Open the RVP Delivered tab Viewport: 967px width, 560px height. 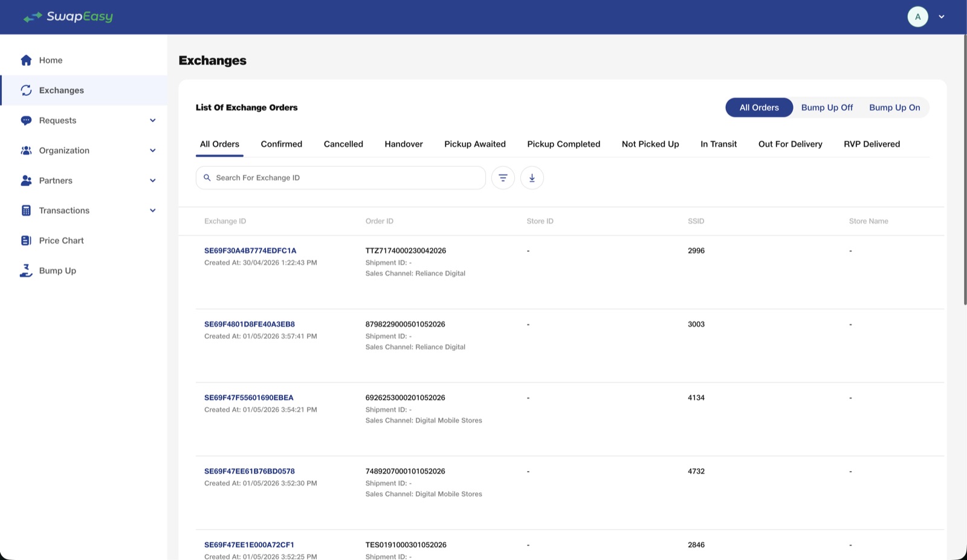[872, 144]
